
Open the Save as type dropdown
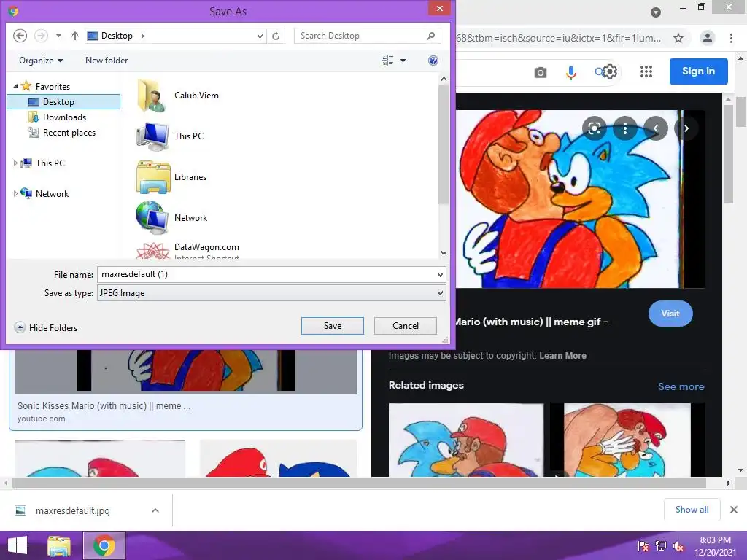[x=440, y=293]
